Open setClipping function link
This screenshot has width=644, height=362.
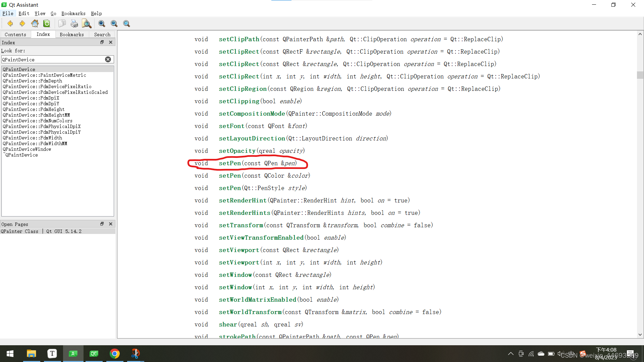239,101
